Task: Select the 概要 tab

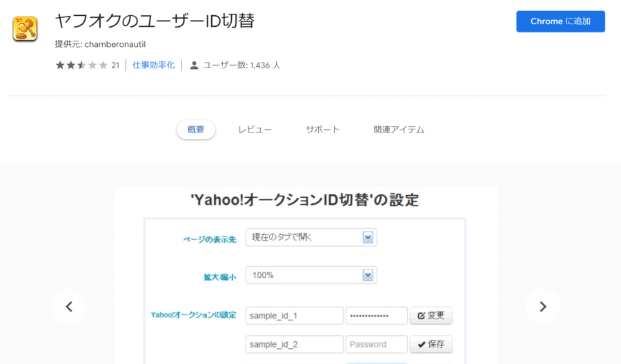Action: (x=196, y=130)
